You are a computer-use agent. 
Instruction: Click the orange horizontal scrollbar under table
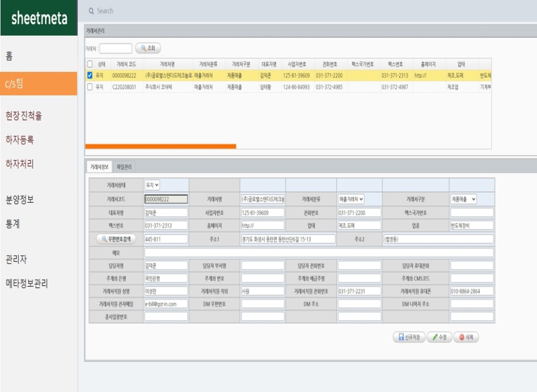tap(160, 146)
